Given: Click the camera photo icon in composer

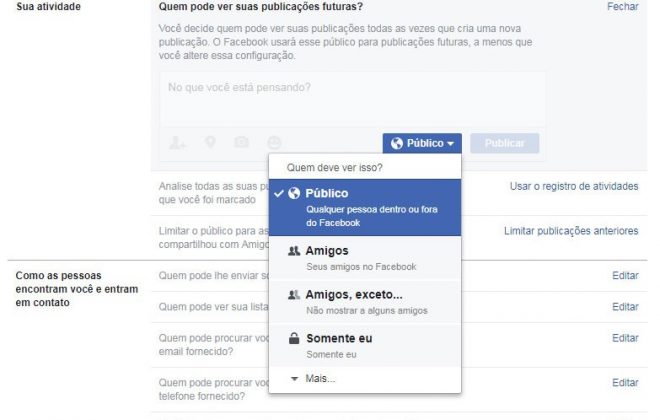Looking at the screenshot, I should coord(242,142).
